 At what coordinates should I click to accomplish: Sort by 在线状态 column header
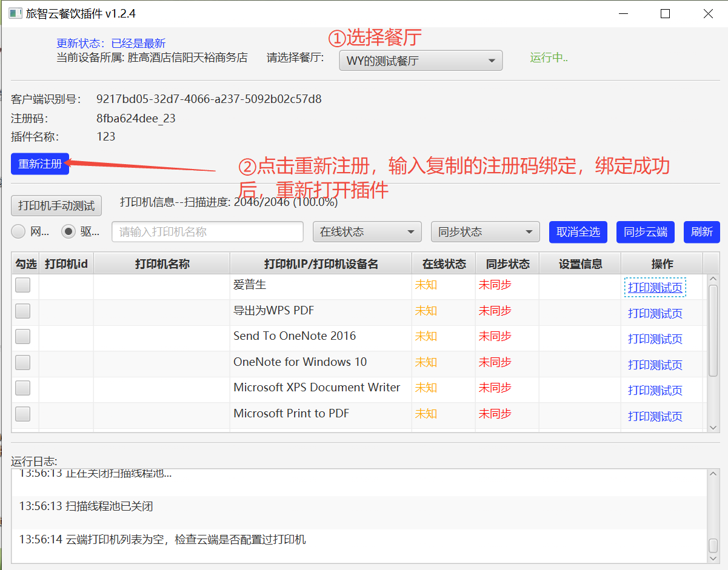tap(444, 264)
